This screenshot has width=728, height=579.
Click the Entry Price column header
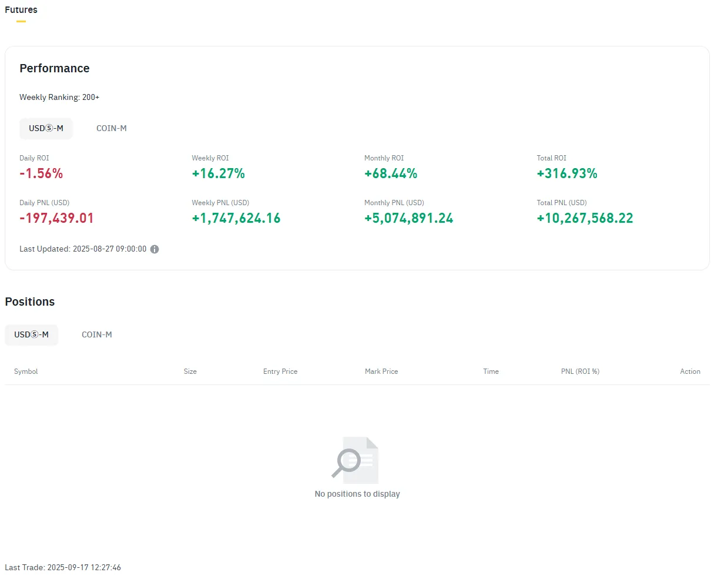click(280, 372)
